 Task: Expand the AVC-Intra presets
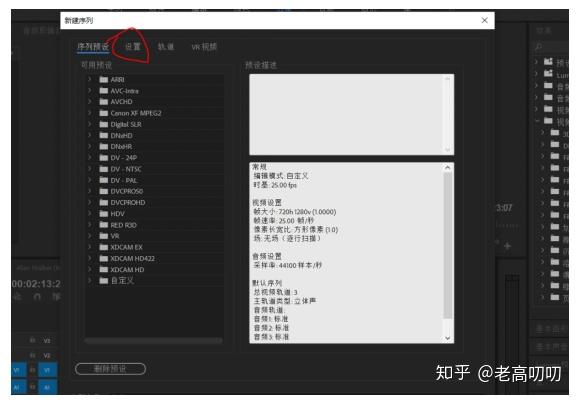[89, 90]
